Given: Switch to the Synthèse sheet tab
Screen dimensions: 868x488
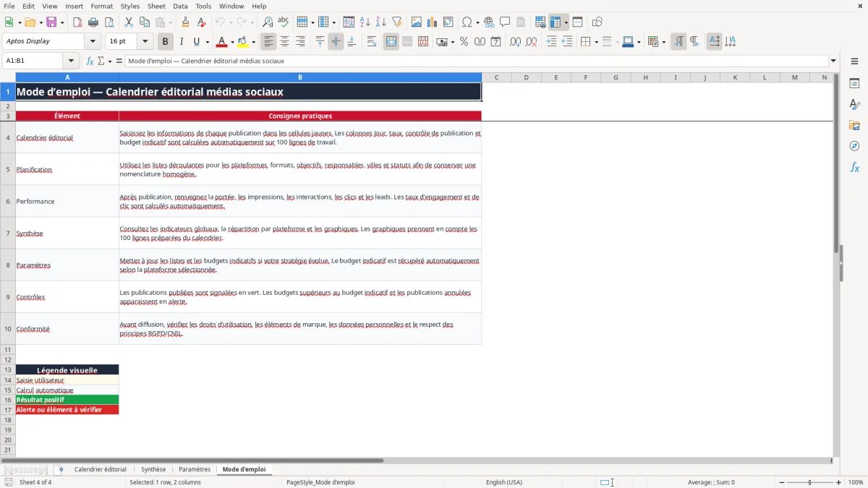Looking at the screenshot, I should (x=153, y=469).
